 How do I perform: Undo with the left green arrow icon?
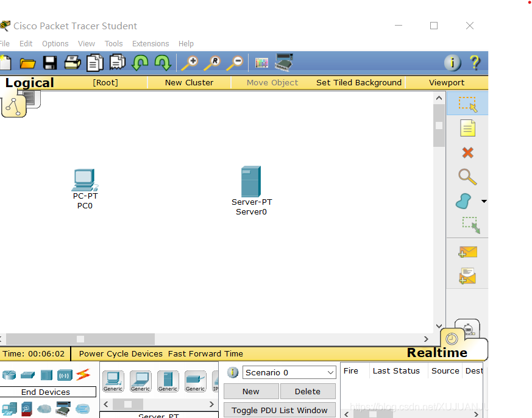tap(140, 63)
